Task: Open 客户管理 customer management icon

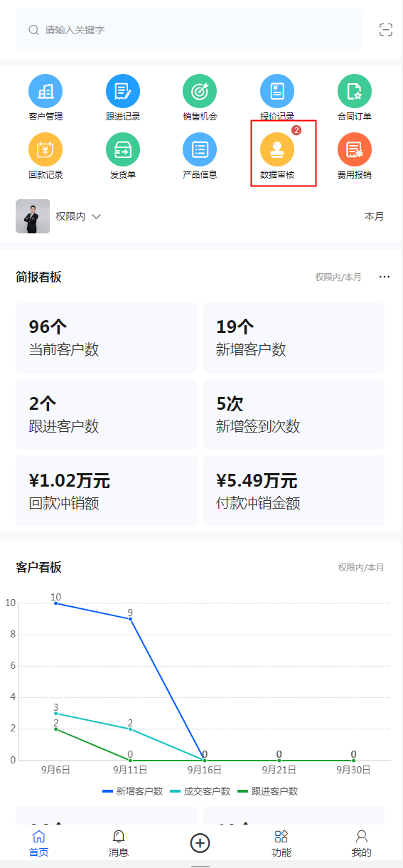Action: [45, 91]
